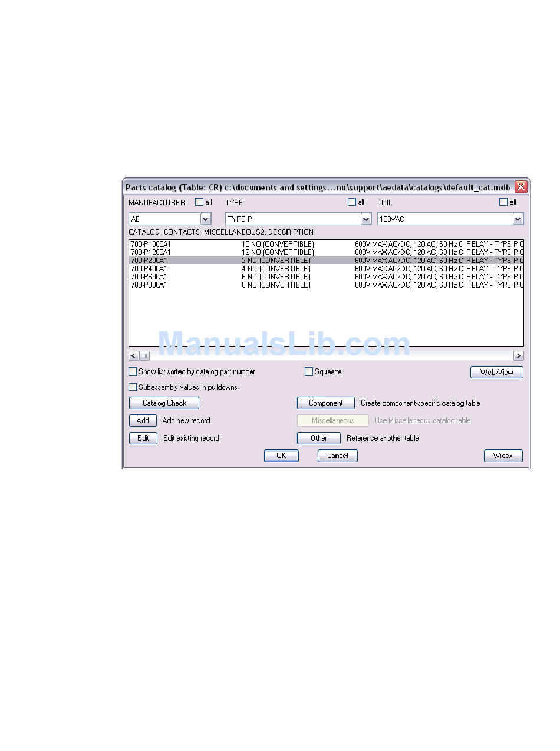
Task: Click '12 NO (CONVERTIBLE)' contacts cell
Action: [278, 252]
